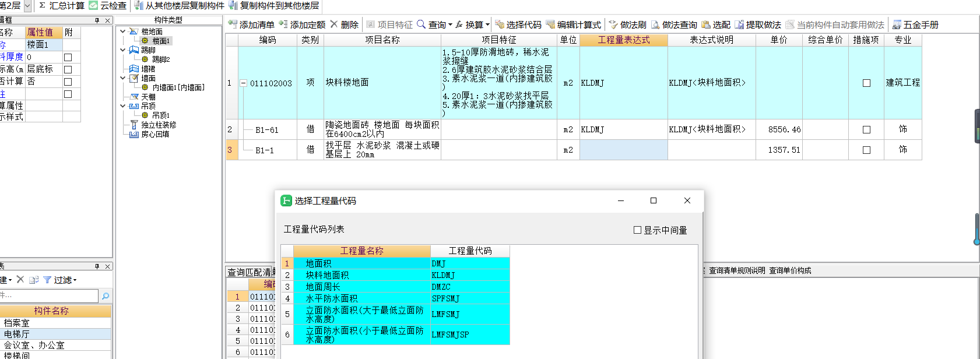
Task: Delete selected component in list panel
Action: click(x=20, y=280)
